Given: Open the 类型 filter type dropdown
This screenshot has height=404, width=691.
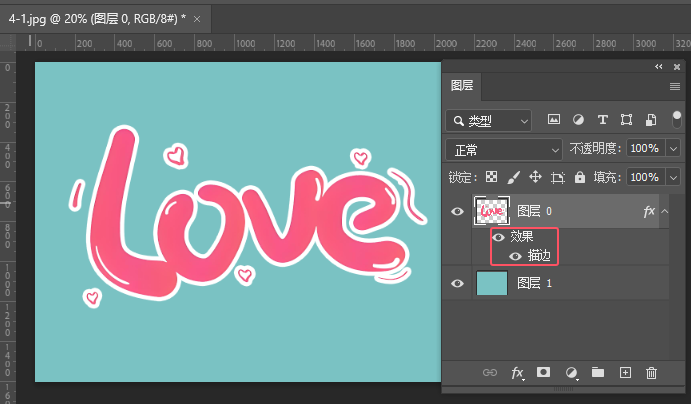Looking at the screenshot, I should 488,121.
